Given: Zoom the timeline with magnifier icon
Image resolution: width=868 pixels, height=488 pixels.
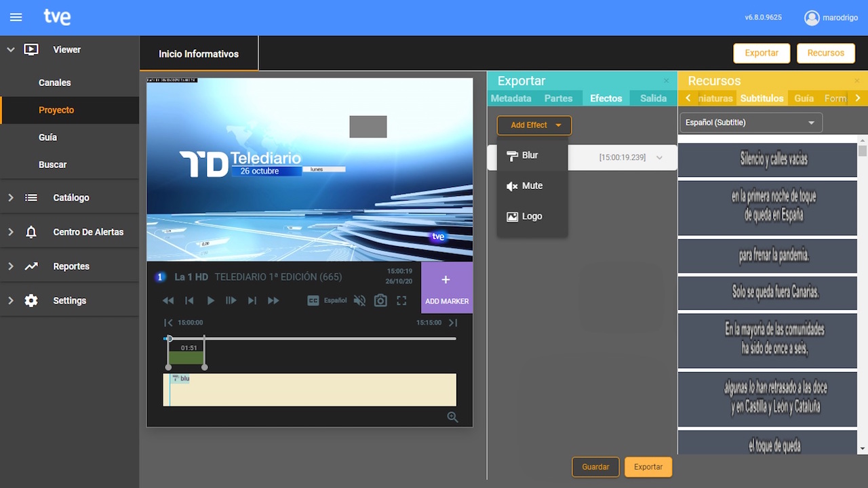Looking at the screenshot, I should [453, 418].
